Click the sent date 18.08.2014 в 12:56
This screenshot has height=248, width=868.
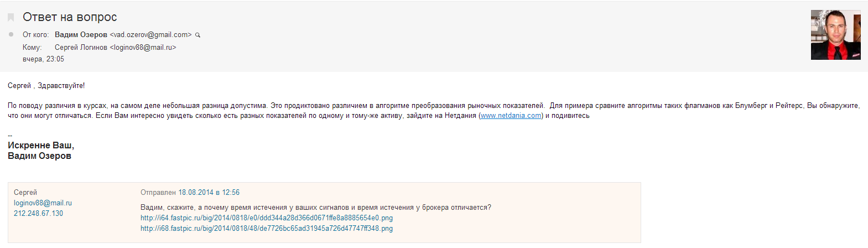click(209, 193)
